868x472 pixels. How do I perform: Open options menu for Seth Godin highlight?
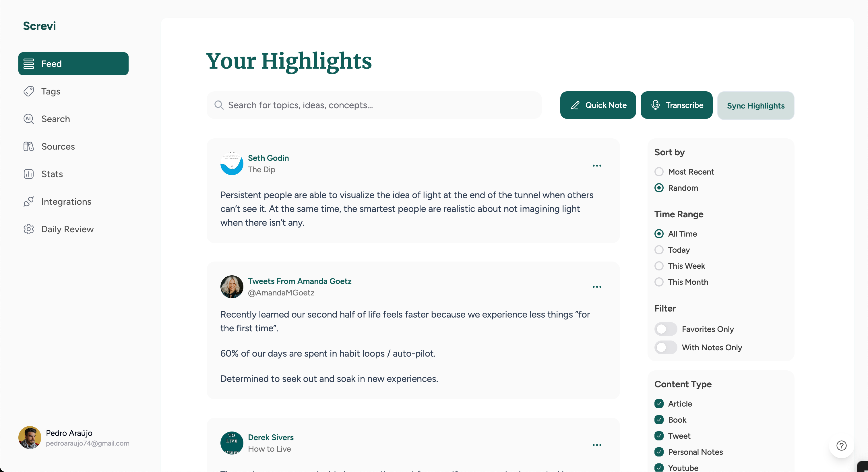(x=597, y=166)
